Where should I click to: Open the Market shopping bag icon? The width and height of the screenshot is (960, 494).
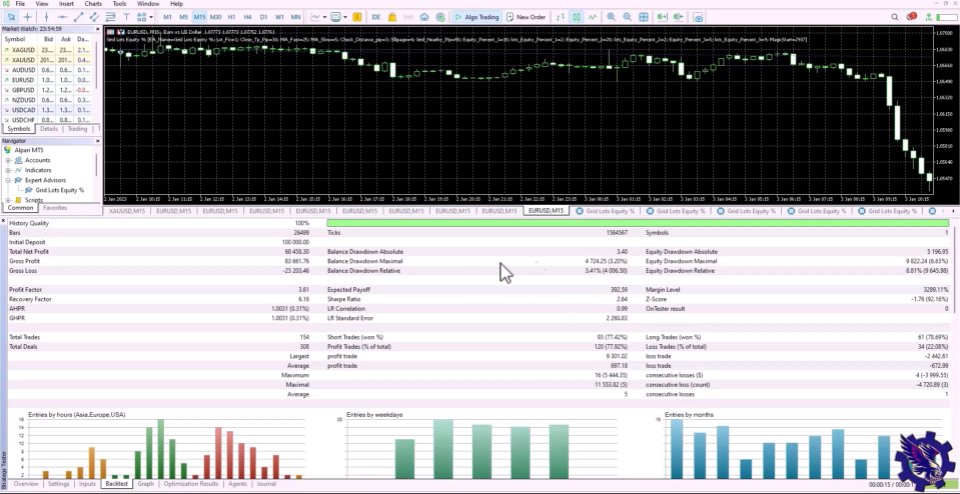[392, 17]
